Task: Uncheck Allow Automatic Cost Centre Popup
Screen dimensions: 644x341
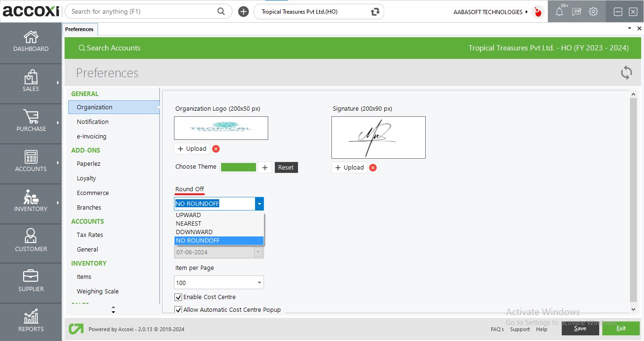Action: (178, 310)
